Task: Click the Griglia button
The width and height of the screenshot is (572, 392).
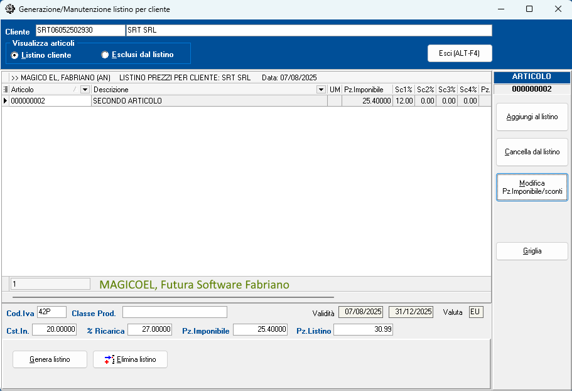Action: click(x=532, y=251)
